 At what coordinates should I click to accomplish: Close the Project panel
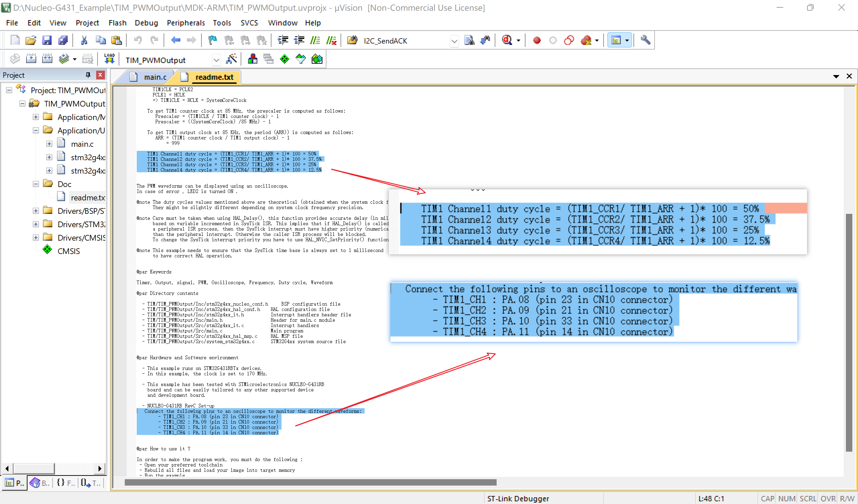coord(100,75)
